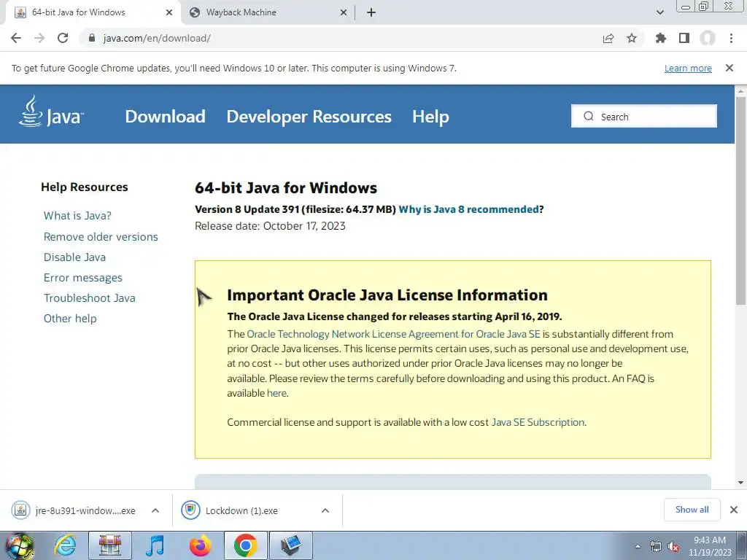Viewport: 747px width, 560px height.
Task: Dismiss the Chrome update notification bar
Action: click(729, 68)
